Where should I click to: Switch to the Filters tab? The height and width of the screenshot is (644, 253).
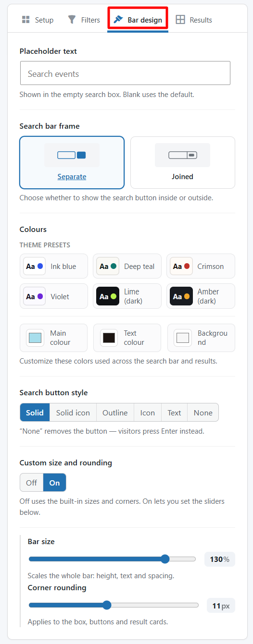(x=84, y=20)
